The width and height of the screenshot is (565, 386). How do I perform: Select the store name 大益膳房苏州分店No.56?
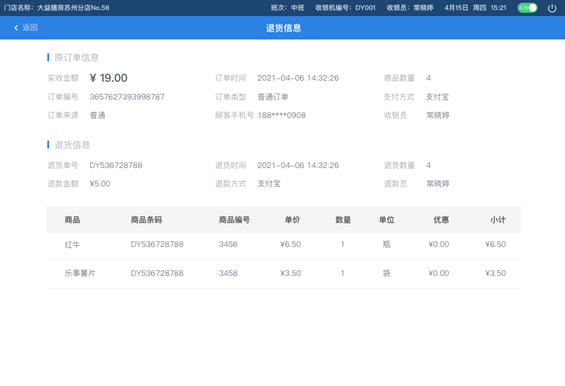tap(73, 8)
